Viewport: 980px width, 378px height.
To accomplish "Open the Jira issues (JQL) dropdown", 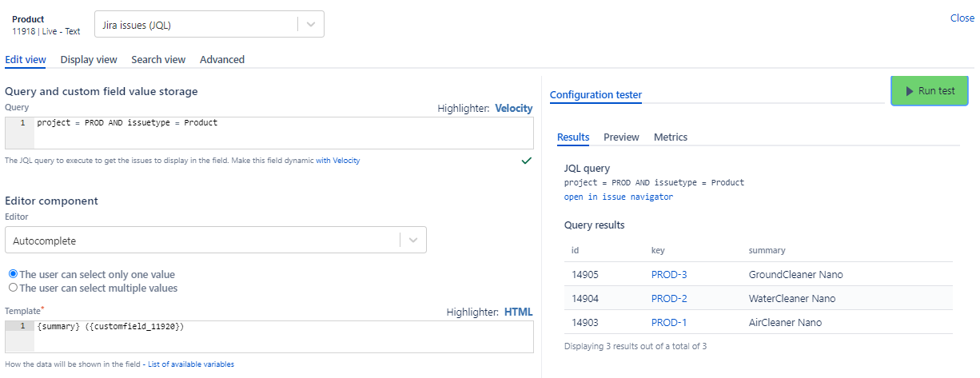I will (x=209, y=25).
